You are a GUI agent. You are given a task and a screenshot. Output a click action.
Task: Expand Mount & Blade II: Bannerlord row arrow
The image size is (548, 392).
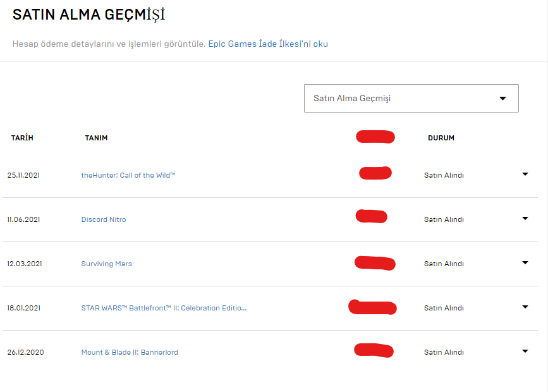pos(525,351)
